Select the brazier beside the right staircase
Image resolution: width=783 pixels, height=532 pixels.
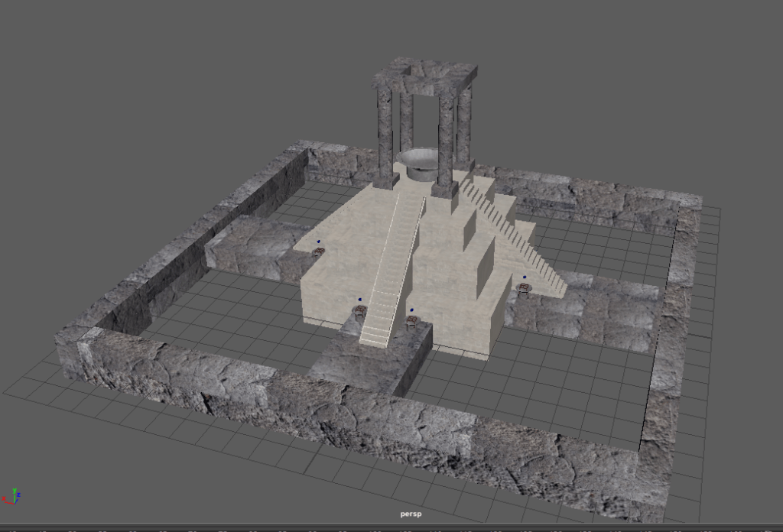pyautogui.click(x=524, y=288)
